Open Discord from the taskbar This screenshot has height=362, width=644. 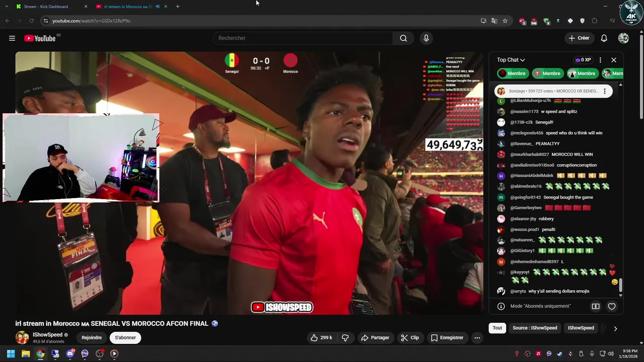click(70, 353)
